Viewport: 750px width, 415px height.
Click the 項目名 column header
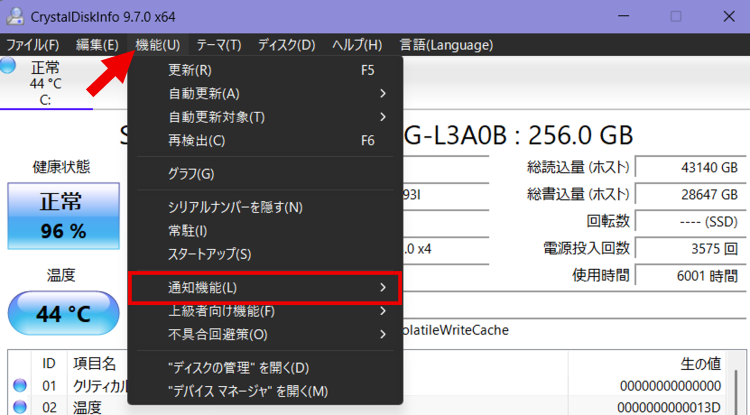pos(94,364)
